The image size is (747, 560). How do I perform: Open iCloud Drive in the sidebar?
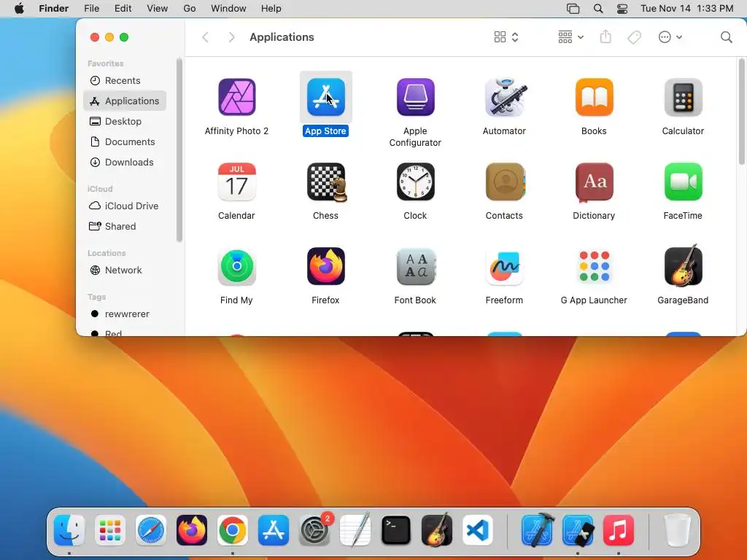(x=125, y=206)
